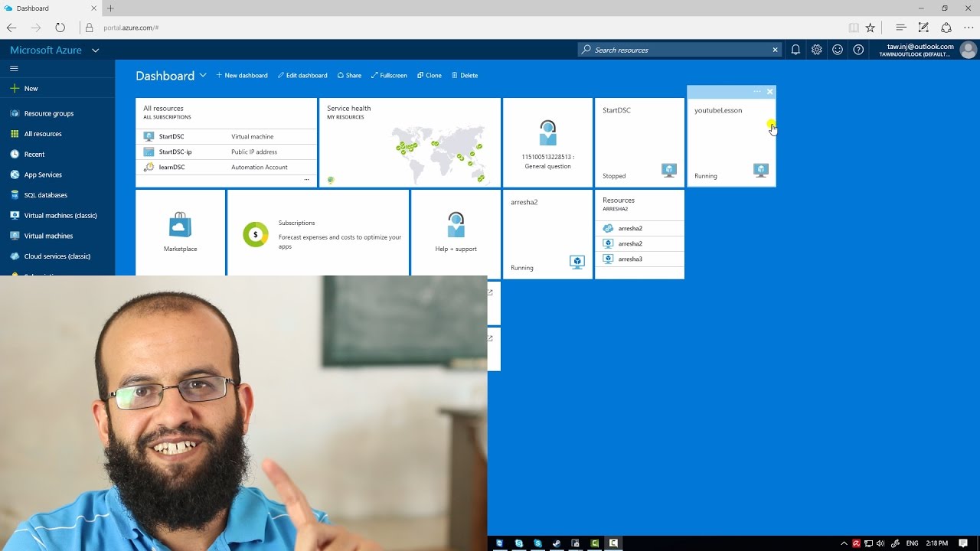Open volume control in system tray

pyautogui.click(x=880, y=543)
